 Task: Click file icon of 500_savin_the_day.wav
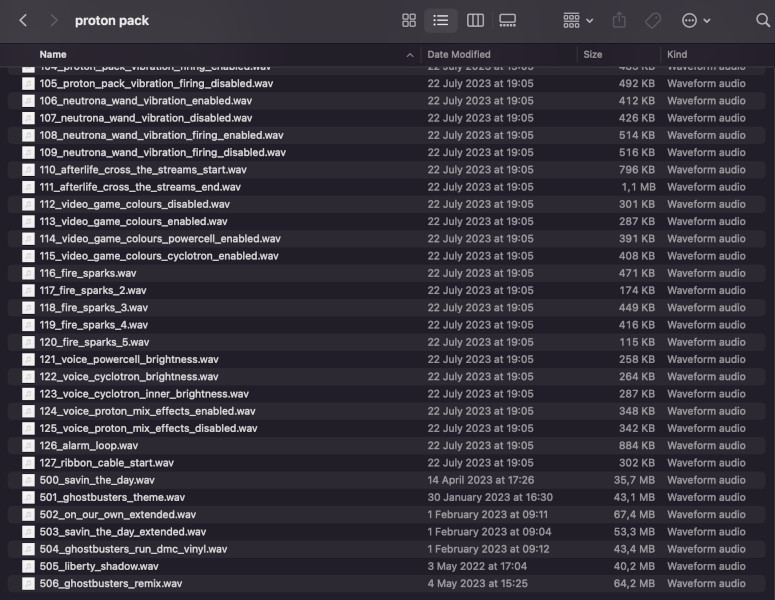coord(29,480)
